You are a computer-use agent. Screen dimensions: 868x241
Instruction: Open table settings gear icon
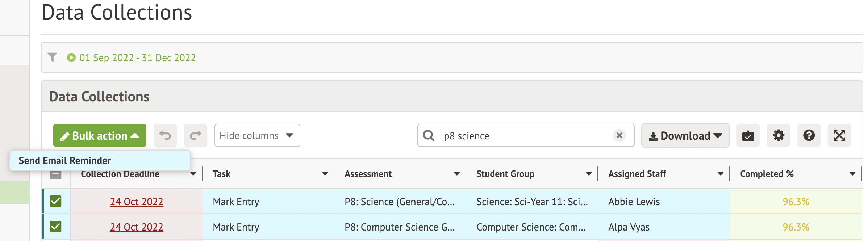(x=778, y=136)
